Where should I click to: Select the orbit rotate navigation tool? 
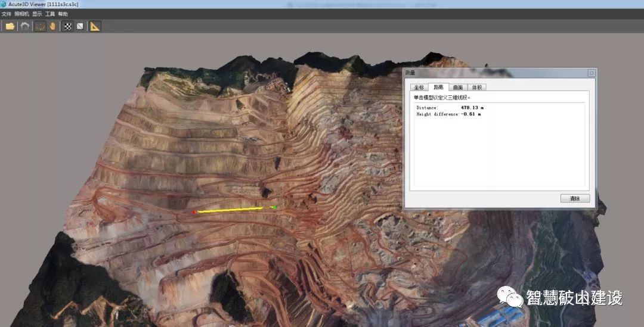[x=40, y=26]
